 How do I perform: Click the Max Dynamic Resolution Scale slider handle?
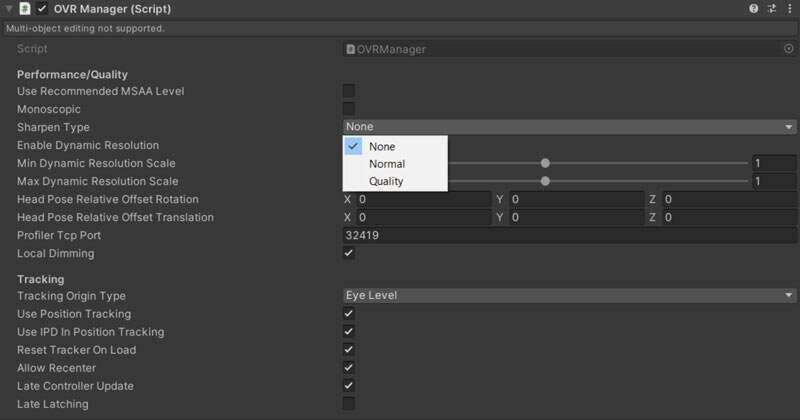click(x=545, y=181)
